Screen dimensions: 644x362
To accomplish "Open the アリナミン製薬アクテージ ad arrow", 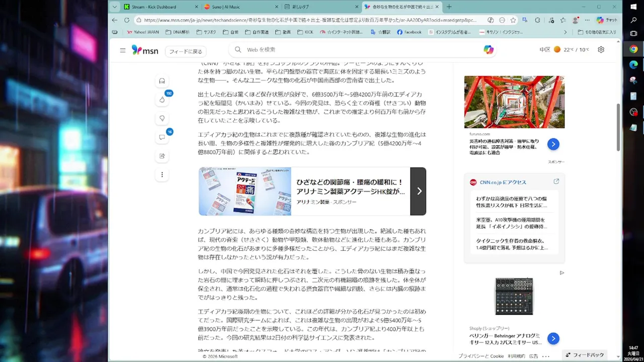I will pos(418,191).
